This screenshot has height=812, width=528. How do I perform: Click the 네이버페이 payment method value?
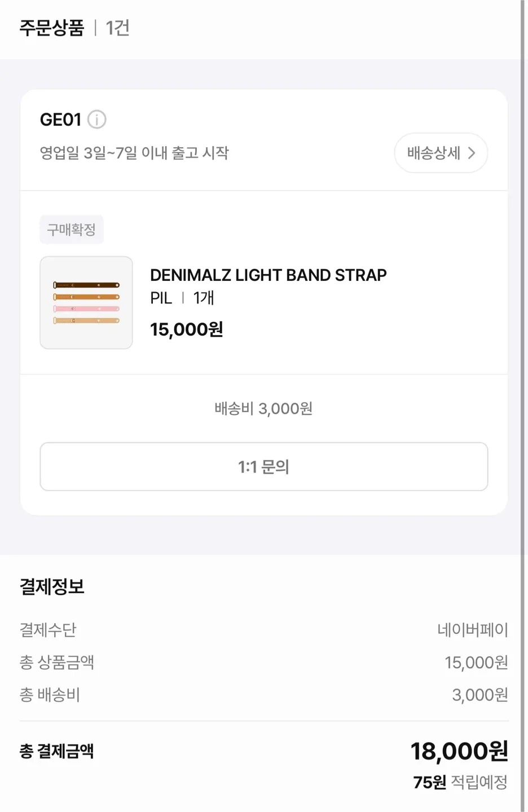tap(473, 630)
